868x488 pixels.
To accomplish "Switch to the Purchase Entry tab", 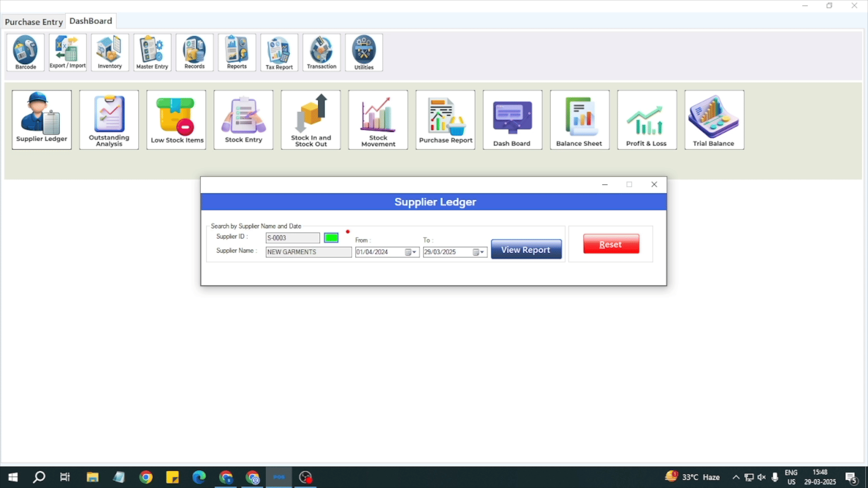I will [x=33, y=22].
